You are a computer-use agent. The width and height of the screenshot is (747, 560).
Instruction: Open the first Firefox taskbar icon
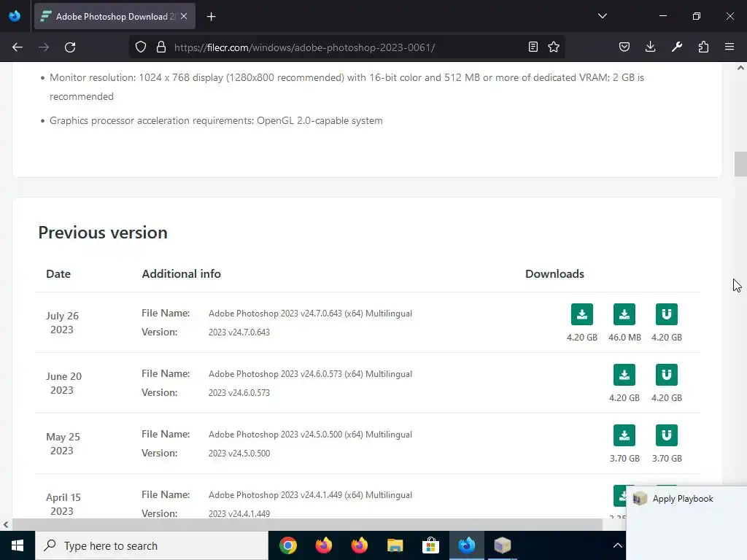point(323,545)
